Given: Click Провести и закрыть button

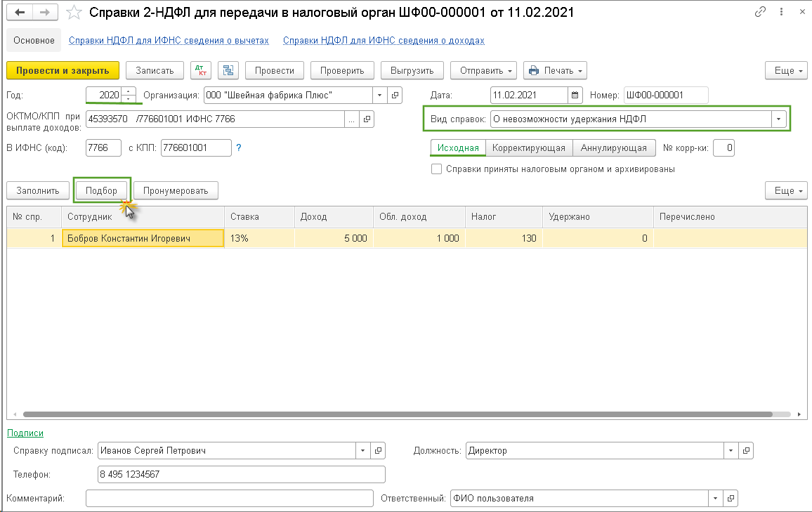Looking at the screenshot, I should click(x=63, y=70).
